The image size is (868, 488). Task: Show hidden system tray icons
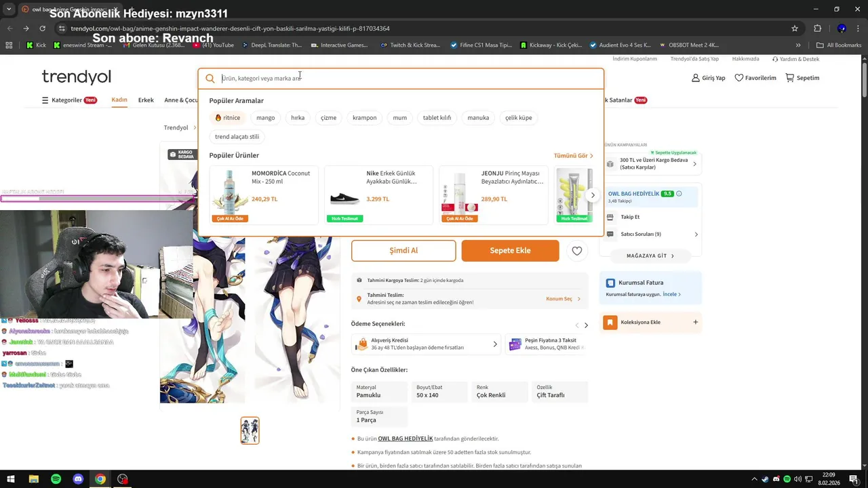click(x=754, y=479)
